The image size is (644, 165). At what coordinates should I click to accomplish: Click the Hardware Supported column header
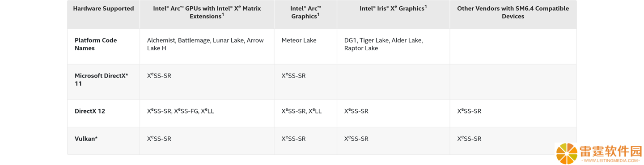[103, 9]
